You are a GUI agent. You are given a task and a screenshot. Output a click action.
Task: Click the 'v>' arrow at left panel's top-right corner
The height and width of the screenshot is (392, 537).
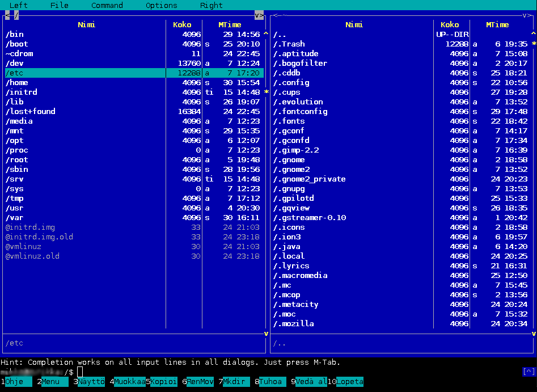click(259, 15)
